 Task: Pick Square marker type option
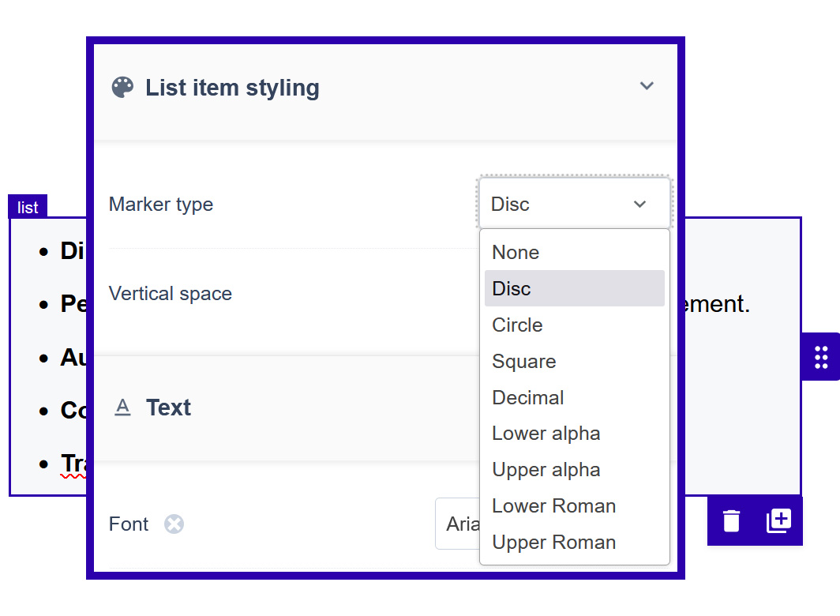pos(574,362)
